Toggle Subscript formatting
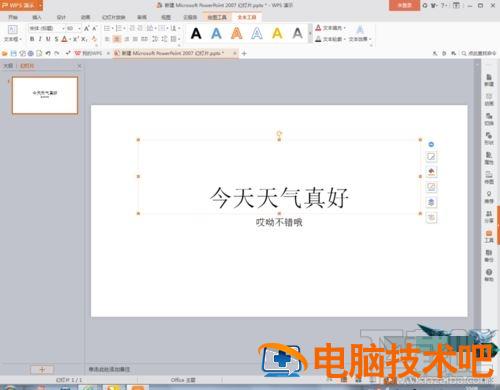Screen dimensions: 500x390 pos(84,39)
